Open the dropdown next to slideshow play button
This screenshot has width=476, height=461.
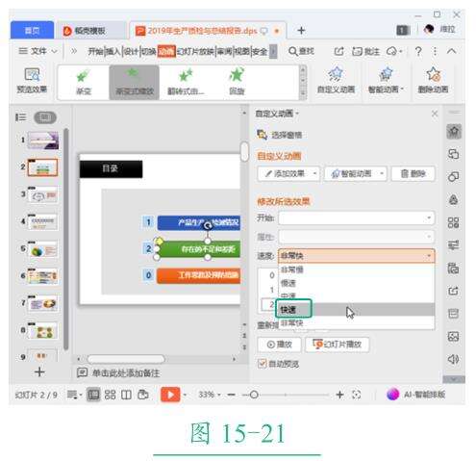pos(185,395)
